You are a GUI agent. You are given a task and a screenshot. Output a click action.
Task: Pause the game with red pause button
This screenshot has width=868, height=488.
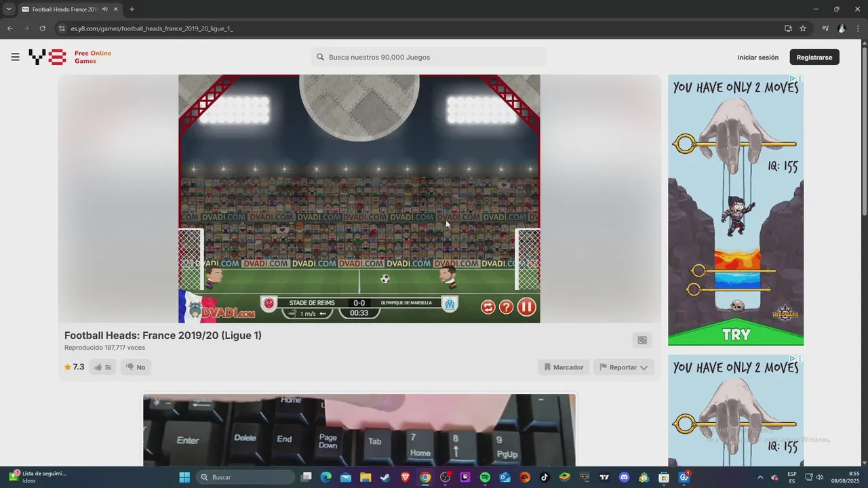click(x=527, y=307)
